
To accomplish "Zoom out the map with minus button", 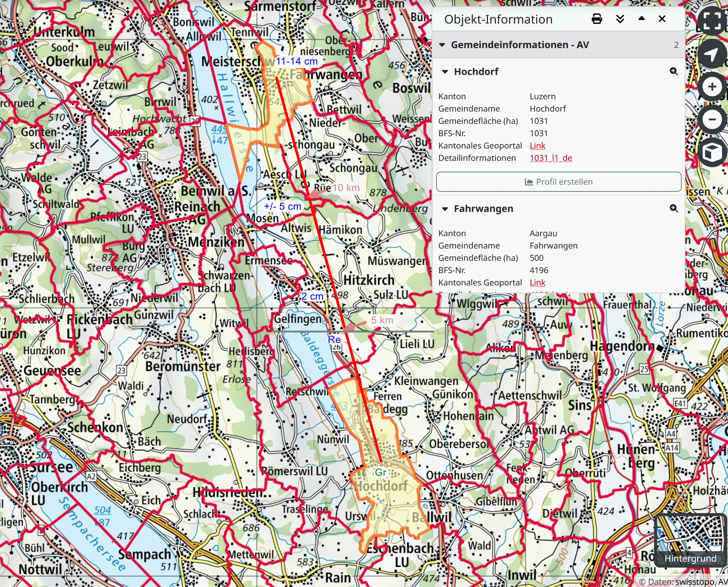I will 712,119.
